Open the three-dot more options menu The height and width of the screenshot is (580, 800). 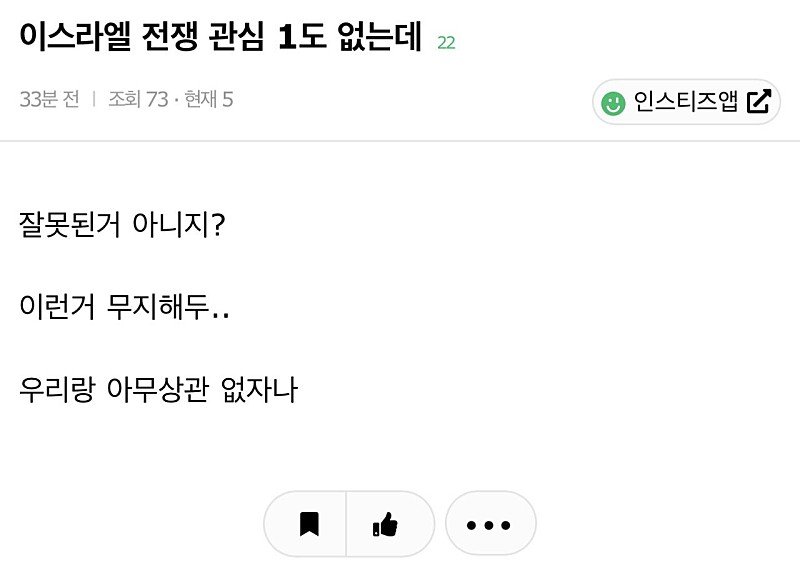coord(489,524)
